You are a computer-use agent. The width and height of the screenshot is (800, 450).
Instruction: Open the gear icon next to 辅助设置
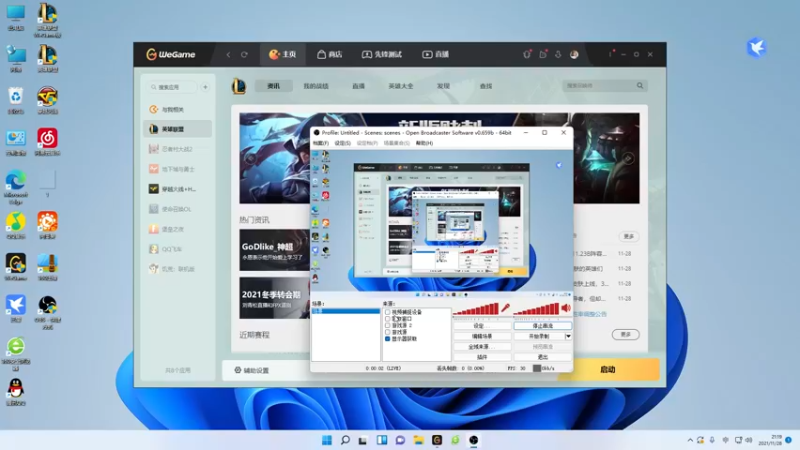238,370
